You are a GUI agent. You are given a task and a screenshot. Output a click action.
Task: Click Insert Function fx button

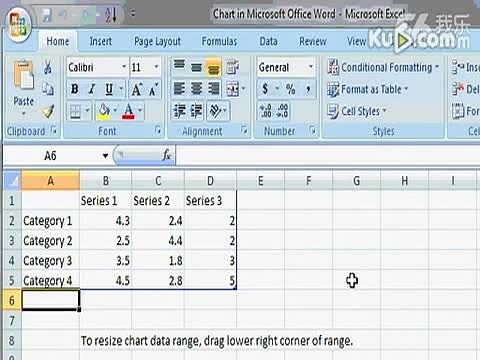[x=166, y=155]
